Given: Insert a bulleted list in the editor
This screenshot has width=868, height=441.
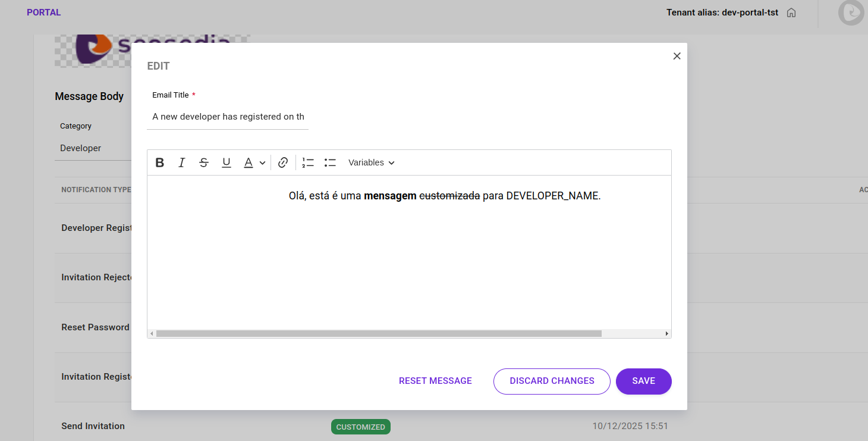Looking at the screenshot, I should [x=330, y=162].
